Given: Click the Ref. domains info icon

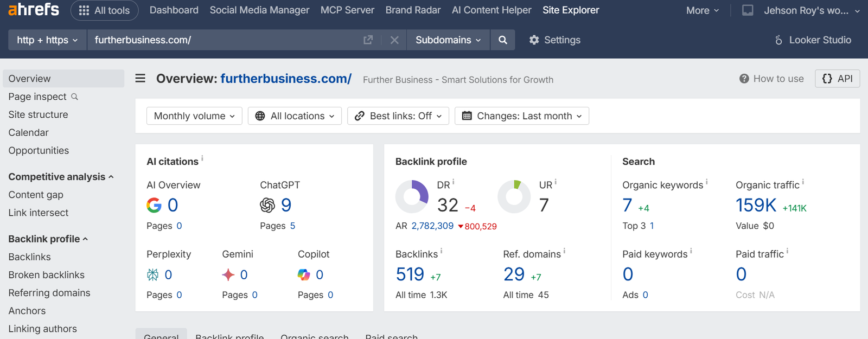Looking at the screenshot, I should tap(565, 251).
